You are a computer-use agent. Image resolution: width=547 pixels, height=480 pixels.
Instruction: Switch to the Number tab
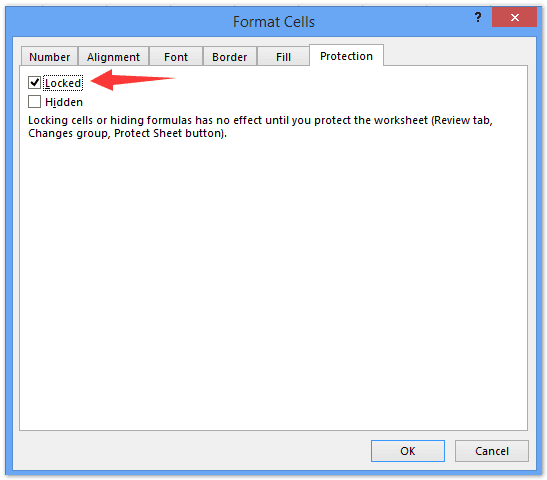click(49, 57)
